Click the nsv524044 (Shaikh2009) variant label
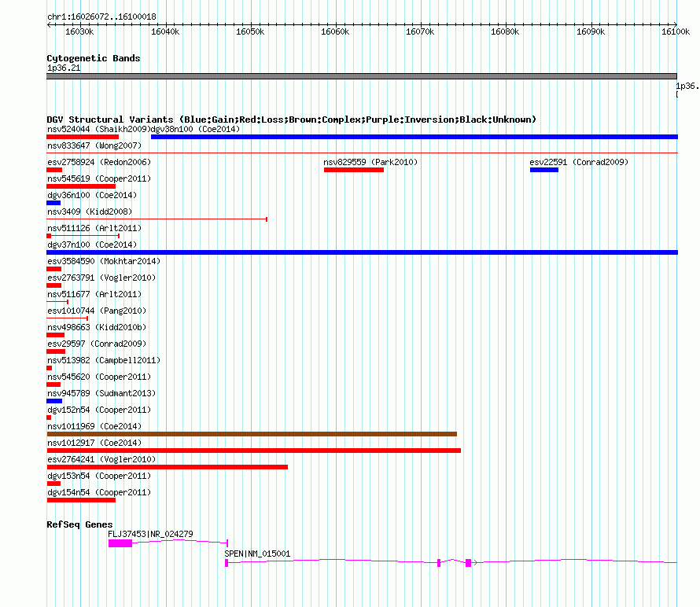The image size is (700, 607). [98, 129]
